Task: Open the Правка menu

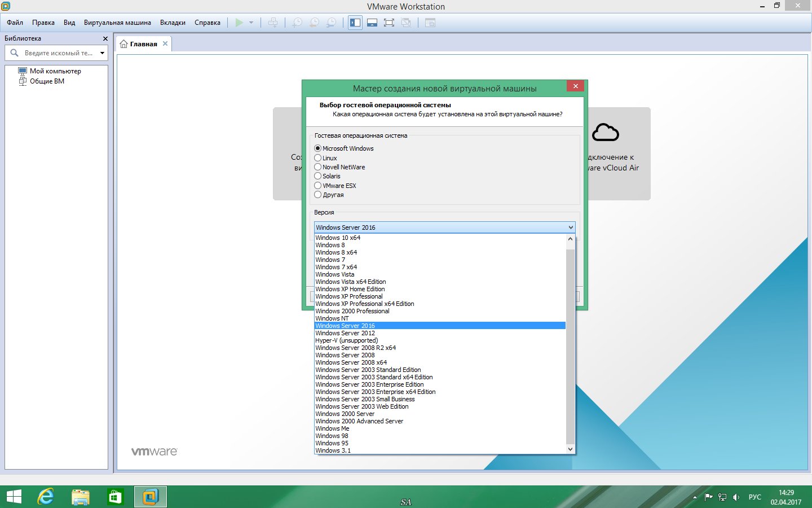Action: pos(43,23)
